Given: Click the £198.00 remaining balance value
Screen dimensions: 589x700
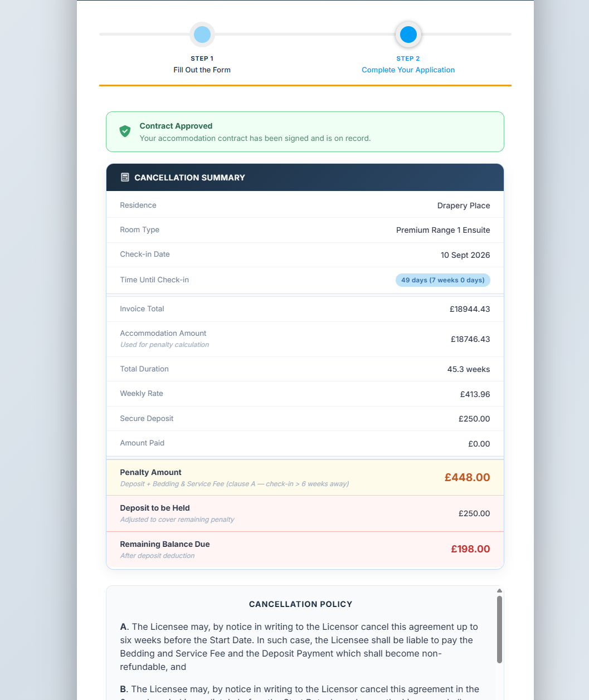Looking at the screenshot, I should [x=470, y=549].
